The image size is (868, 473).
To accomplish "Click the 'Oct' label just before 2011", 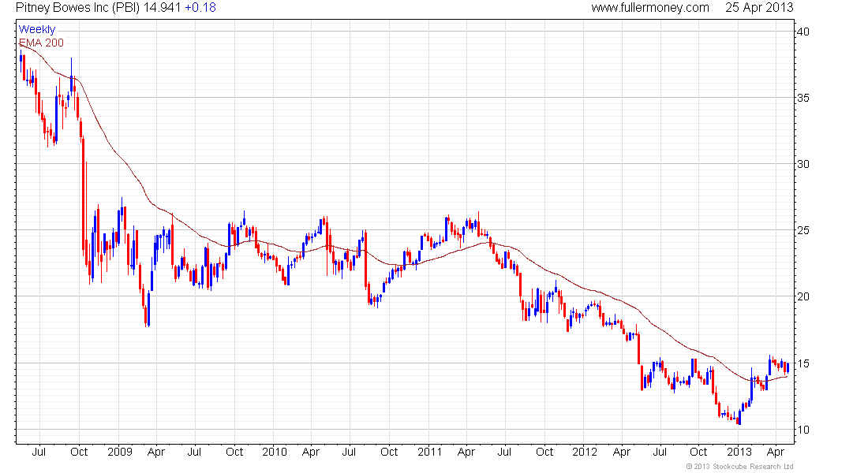I will pyautogui.click(x=389, y=452).
